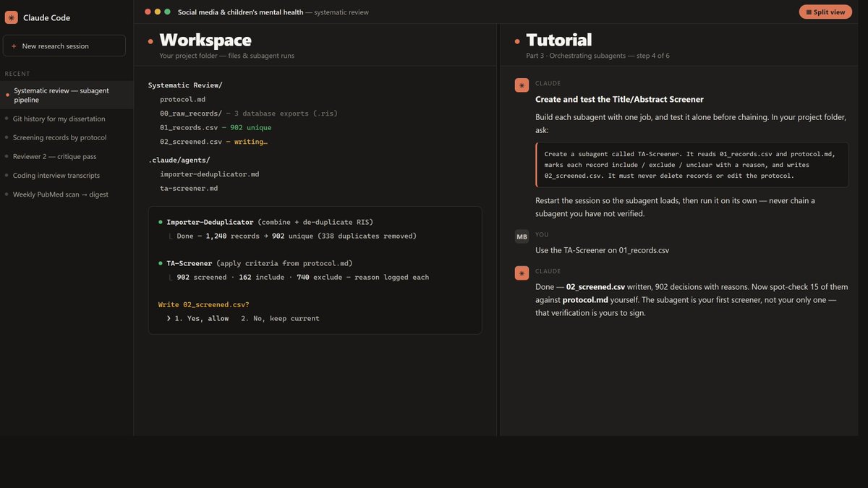Image resolution: width=868 pixels, height=488 pixels.
Task: Select the Workspace panel heading
Action: tap(205, 40)
